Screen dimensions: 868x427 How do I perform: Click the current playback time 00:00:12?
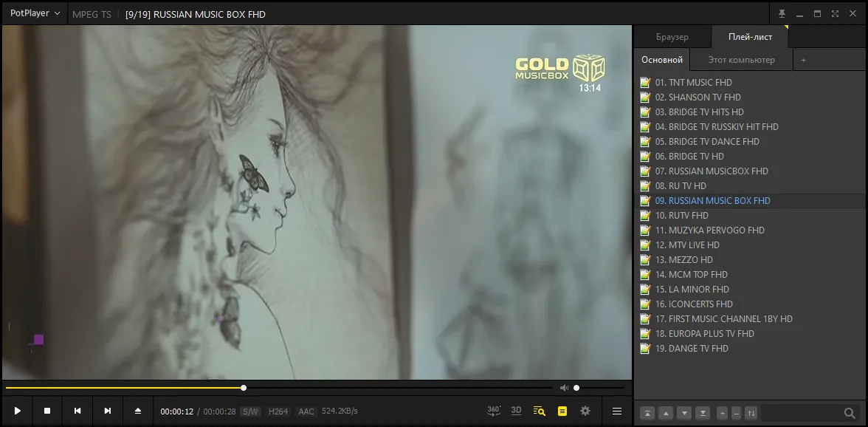[176, 411]
